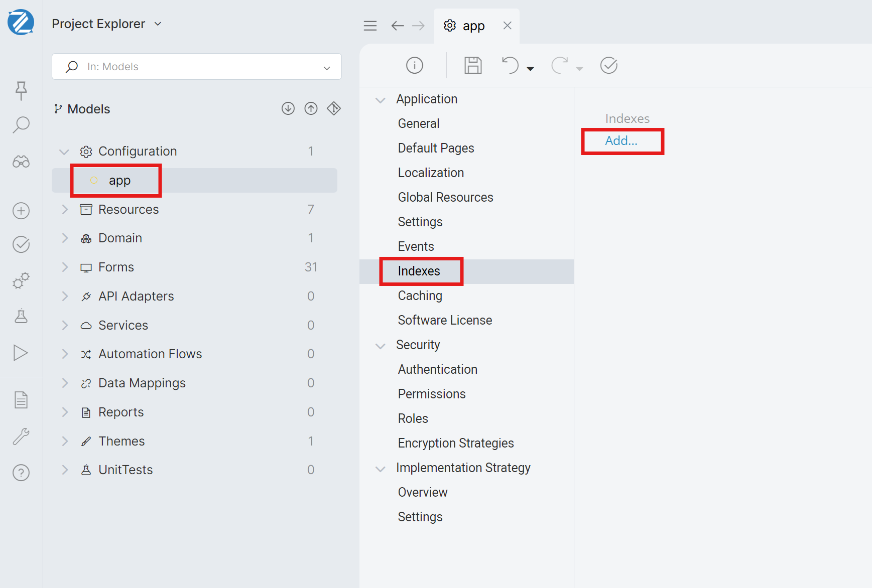The width and height of the screenshot is (872, 588).
Task: Click the download arrow icon next to Models
Action: [288, 108]
